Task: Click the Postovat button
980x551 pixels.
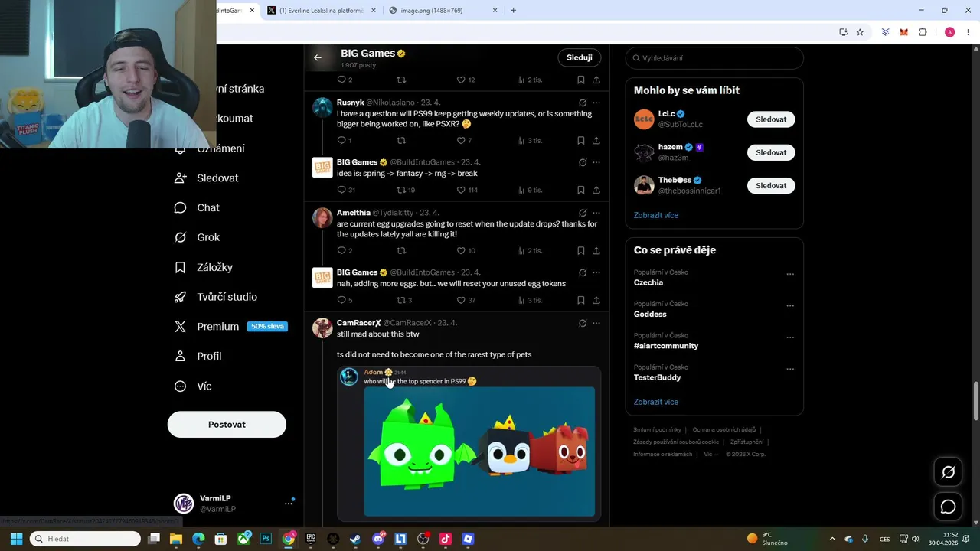Action: (227, 425)
